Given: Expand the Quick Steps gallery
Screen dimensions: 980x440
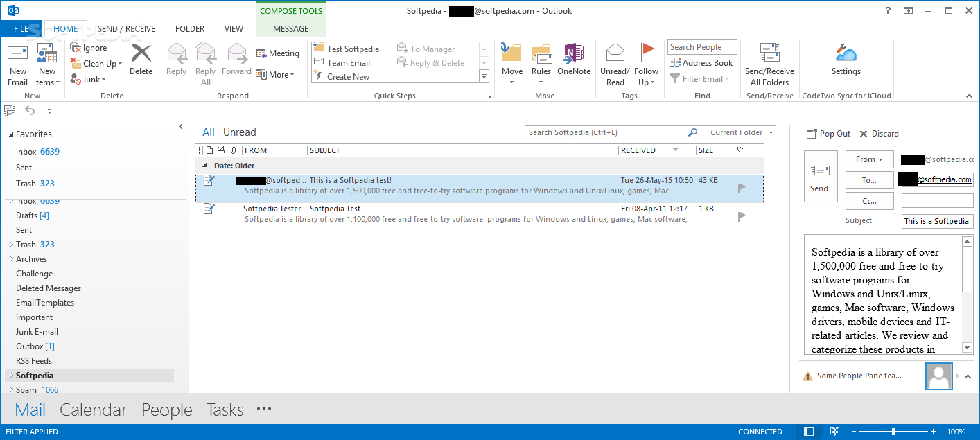Looking at the screenshot, I should click(484, 77).
